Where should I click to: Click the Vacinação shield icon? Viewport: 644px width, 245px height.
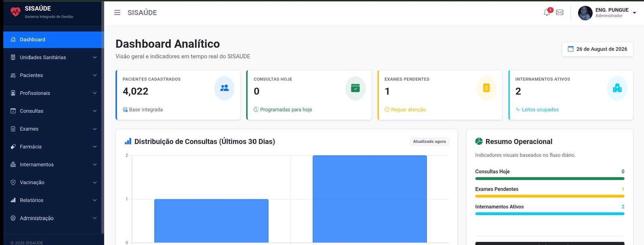[x=13, y=182]
